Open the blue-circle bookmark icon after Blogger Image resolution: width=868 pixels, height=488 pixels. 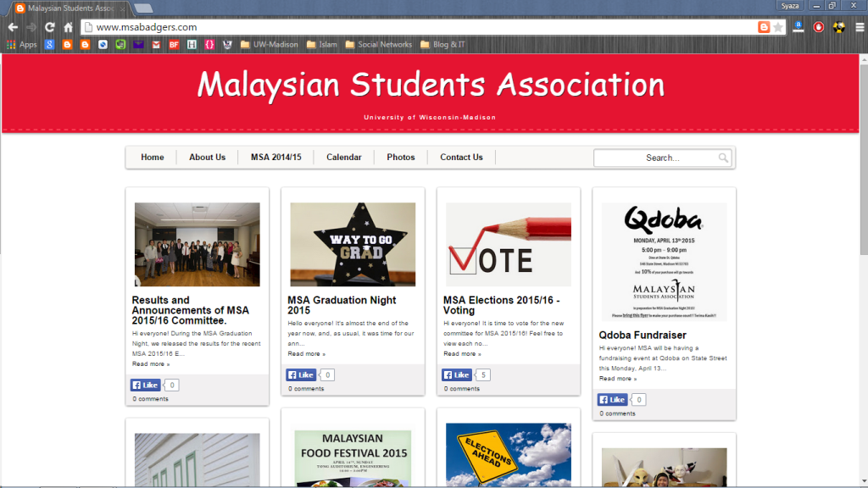pyautogui.click(x=103, y=44)
